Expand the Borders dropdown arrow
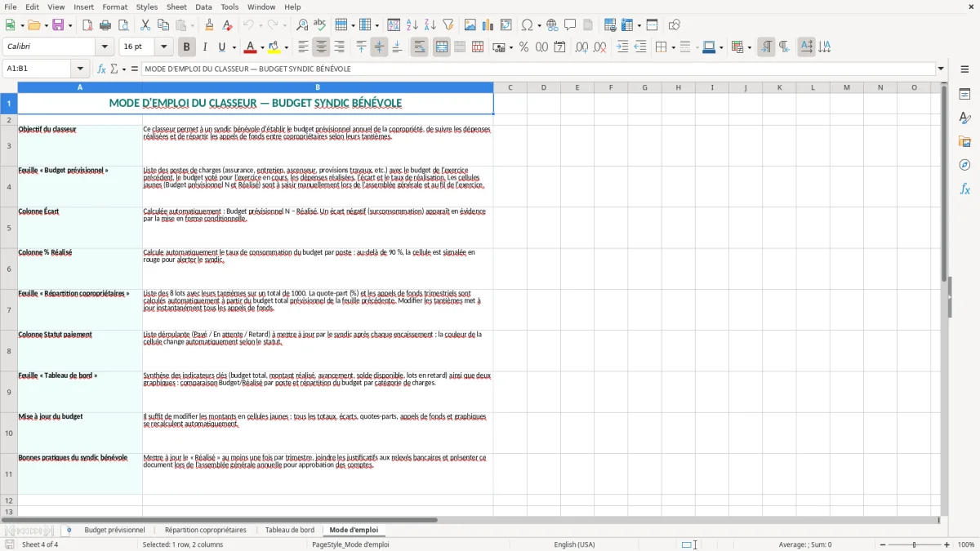Viewport: 980px width, 551px height. pos(675,47)
